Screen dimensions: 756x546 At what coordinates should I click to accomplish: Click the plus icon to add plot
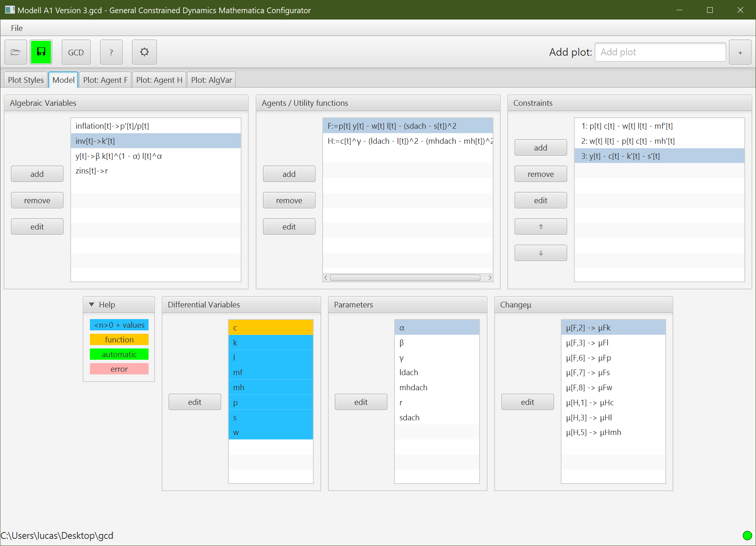point(740,52)
